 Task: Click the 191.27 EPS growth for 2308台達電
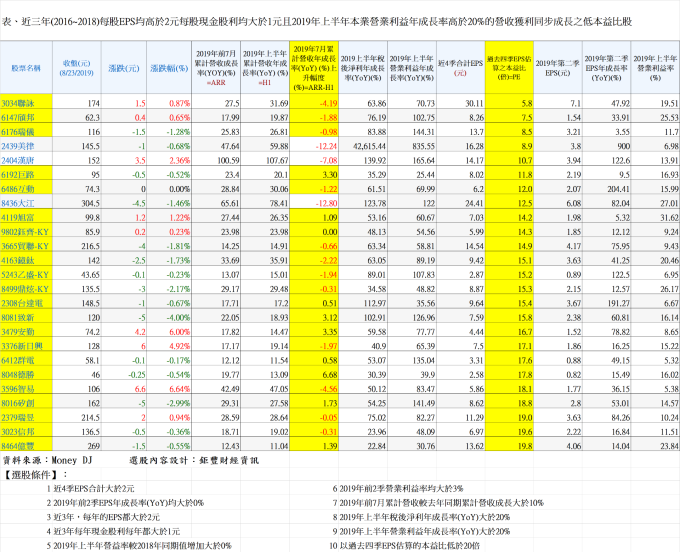pos(619,304)
